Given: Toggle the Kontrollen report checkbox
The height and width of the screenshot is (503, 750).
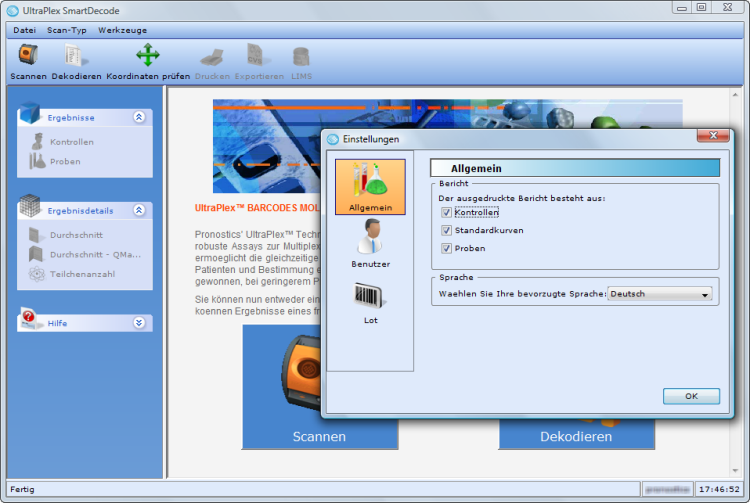Looking at the screenshot, I should click(x=446, y=212).
